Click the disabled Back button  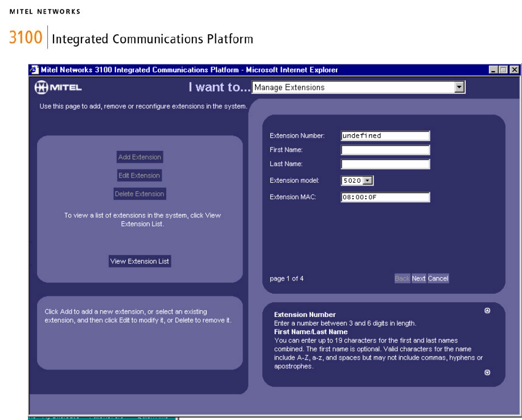tap(402, 278)
